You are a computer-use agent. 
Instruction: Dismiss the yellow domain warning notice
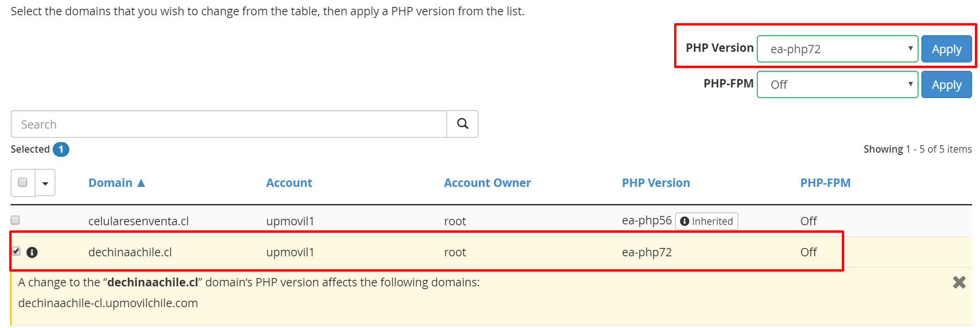(x=959, y=282)
